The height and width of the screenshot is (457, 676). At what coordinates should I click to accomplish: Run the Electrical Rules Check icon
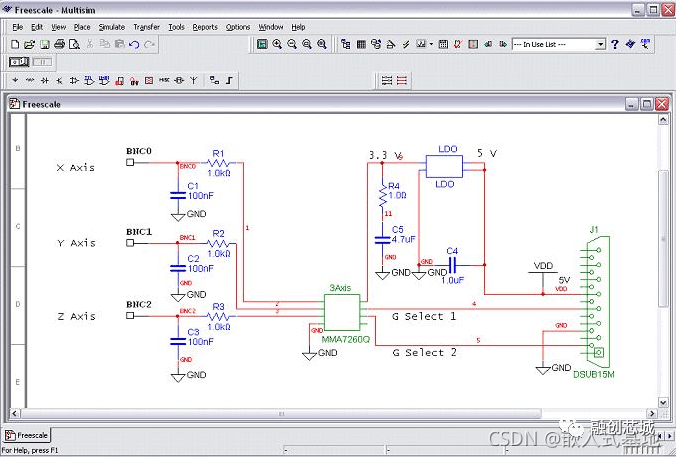click(458, 44)
